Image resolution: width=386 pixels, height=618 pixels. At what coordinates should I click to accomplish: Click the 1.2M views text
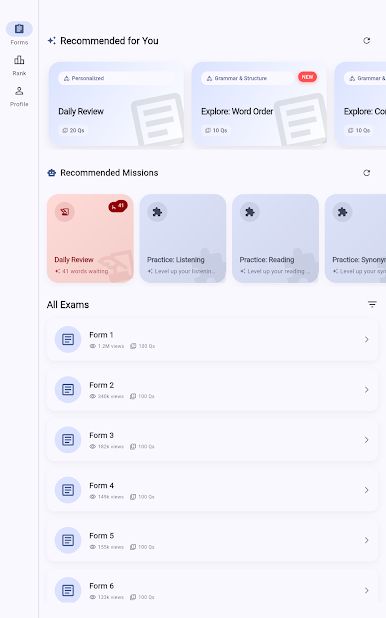click(111, 346)
